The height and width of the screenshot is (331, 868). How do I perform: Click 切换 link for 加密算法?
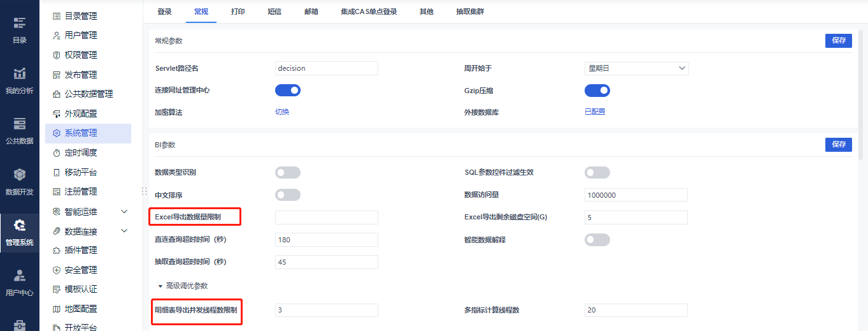282,112
